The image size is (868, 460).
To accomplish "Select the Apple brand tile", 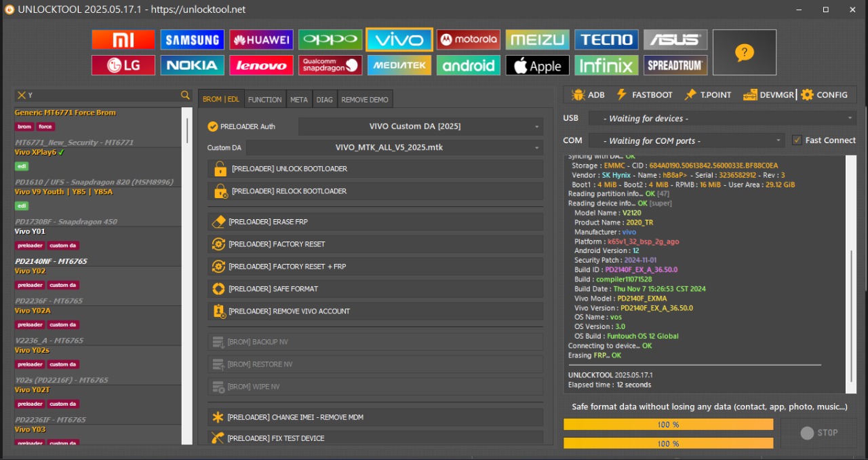I will tap(538, 65).
